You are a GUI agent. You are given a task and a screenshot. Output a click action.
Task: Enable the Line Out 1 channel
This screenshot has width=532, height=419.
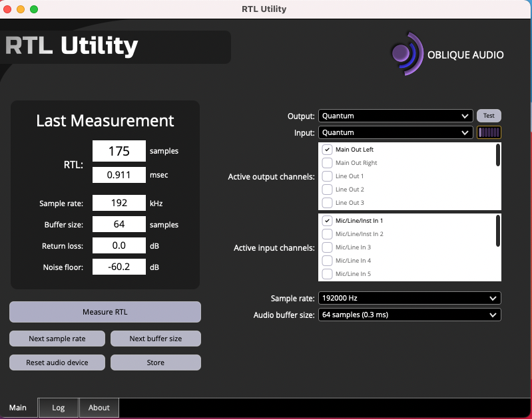327,176
